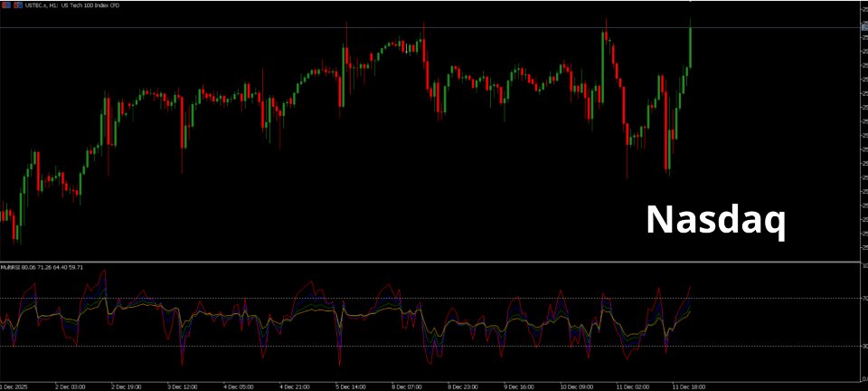Image resolution: width=868 pixels, height=391 pixels.
Task: Click the current price marker on the price scale
Action: [x=864, y=27]
